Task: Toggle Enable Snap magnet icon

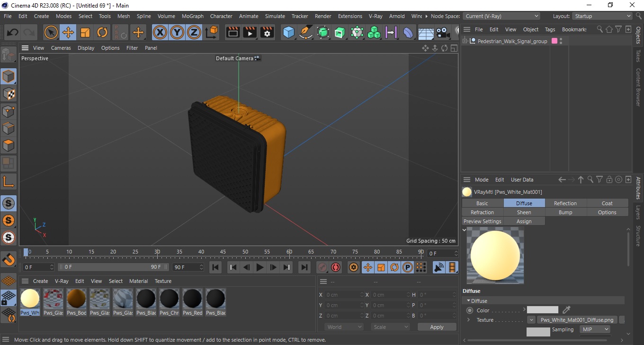Action: (9, 259)
